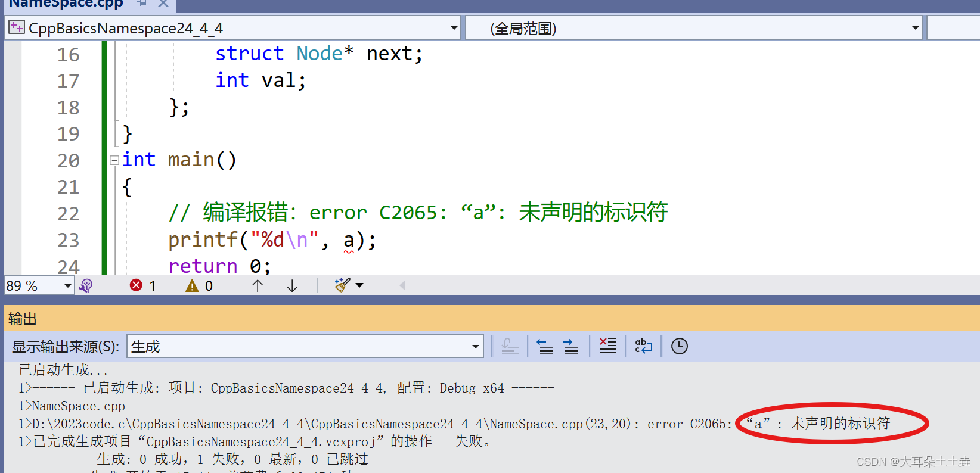Click the red error count icon

pyautogui.click(x=137, y=285)
